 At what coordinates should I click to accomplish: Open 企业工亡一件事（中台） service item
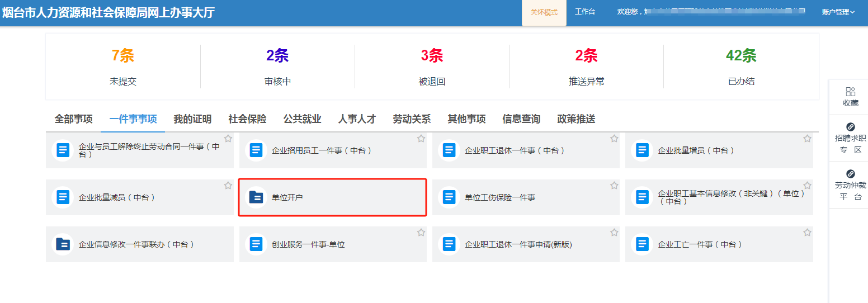(700, 244)
